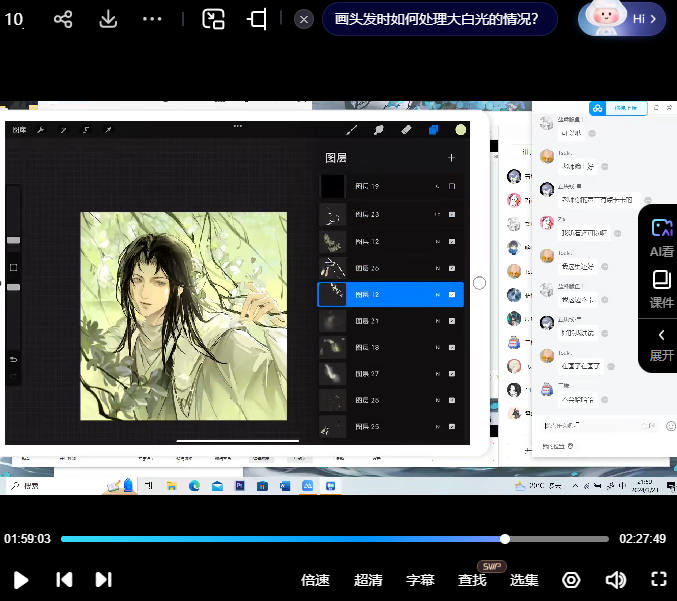Mute the video volume
This screenshot has width=677, height=601.
(615, 579)
